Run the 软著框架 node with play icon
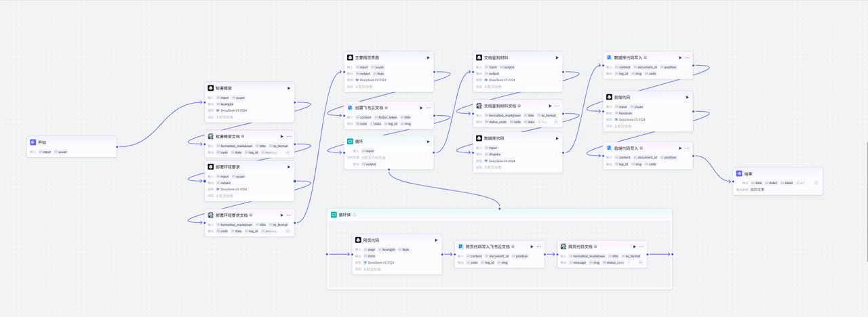The image size is (868, 317). [289, 88]
